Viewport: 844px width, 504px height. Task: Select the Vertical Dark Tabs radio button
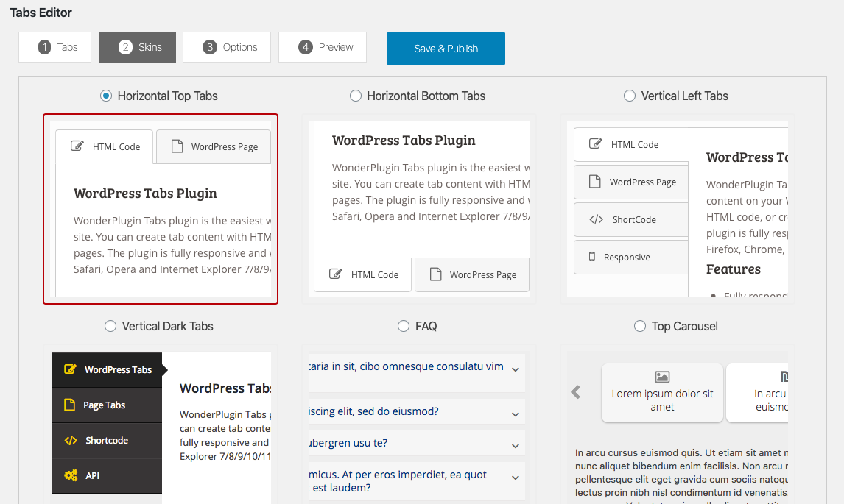(110, 326)
